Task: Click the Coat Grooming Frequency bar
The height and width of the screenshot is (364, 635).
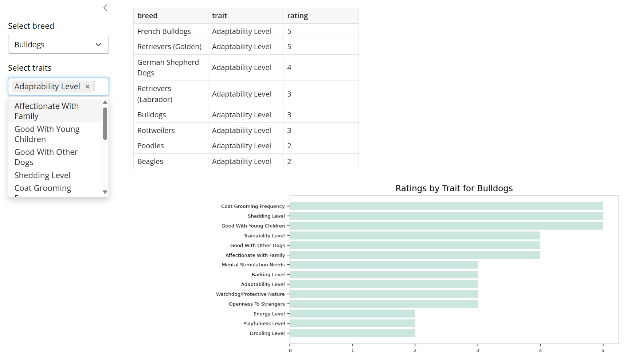Action: point(446,206)
